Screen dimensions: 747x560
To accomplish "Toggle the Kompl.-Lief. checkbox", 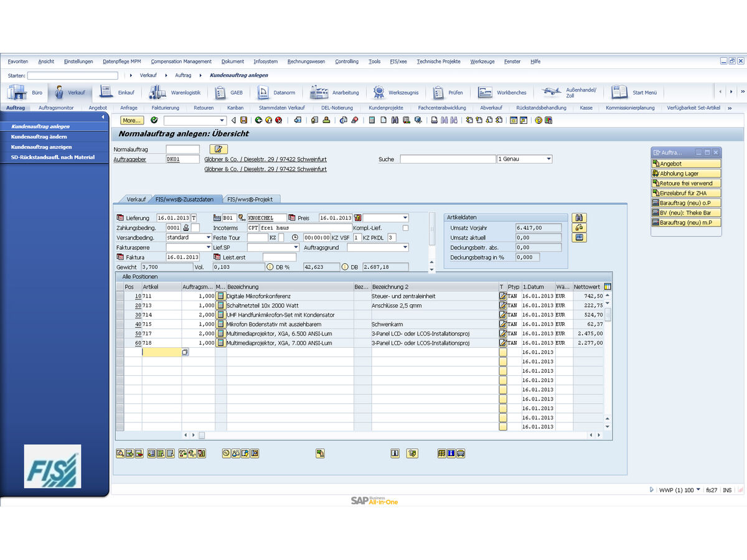I will pyautogui.click(x=406, y=228).
